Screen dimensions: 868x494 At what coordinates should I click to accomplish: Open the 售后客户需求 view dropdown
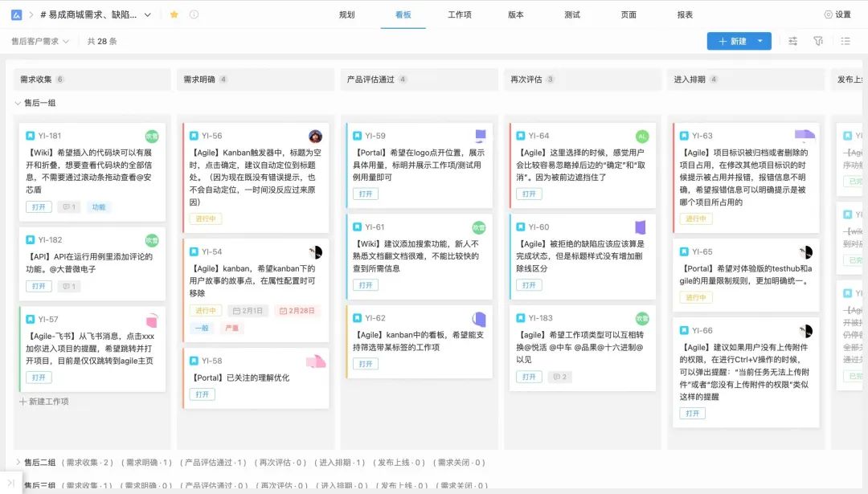tap(40, 41)
